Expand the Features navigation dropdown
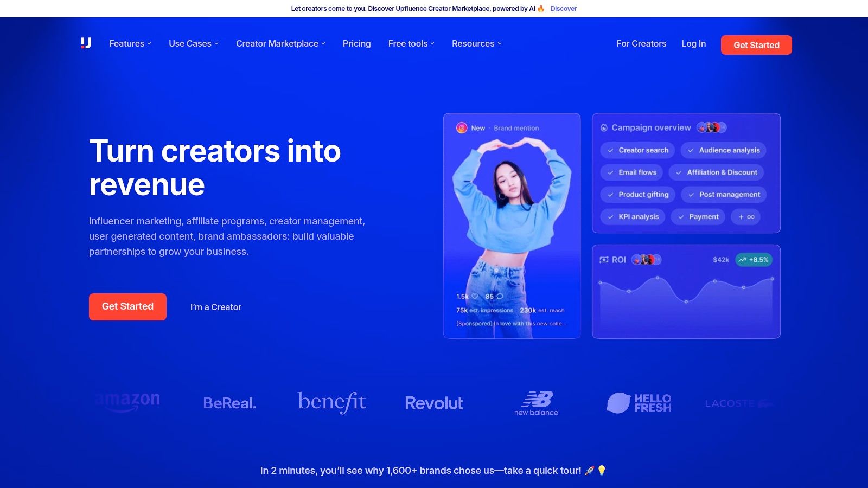This screenshot has height=488, width=868. [130, 44]
